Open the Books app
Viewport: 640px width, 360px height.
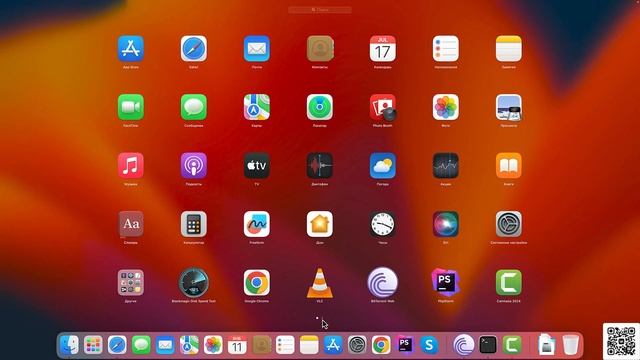tap(509, 165)
